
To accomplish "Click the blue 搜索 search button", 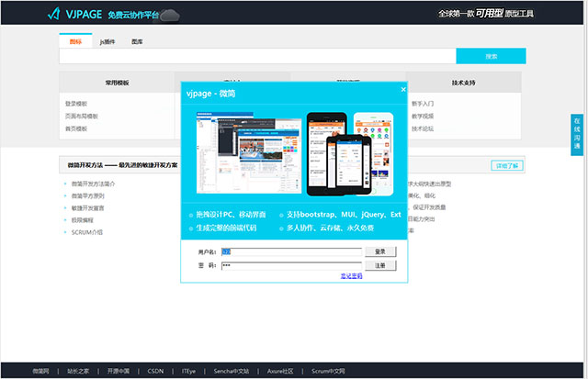I will point(491,56).
